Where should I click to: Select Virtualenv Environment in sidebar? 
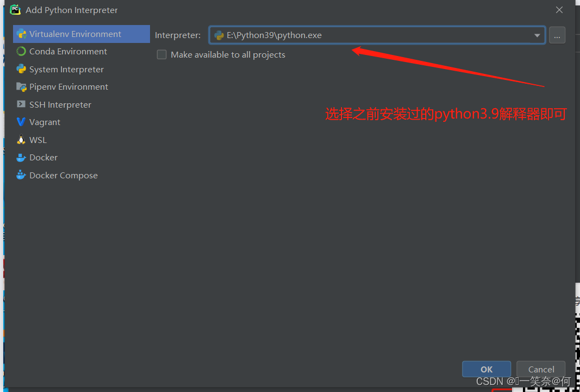pos(82,34)
